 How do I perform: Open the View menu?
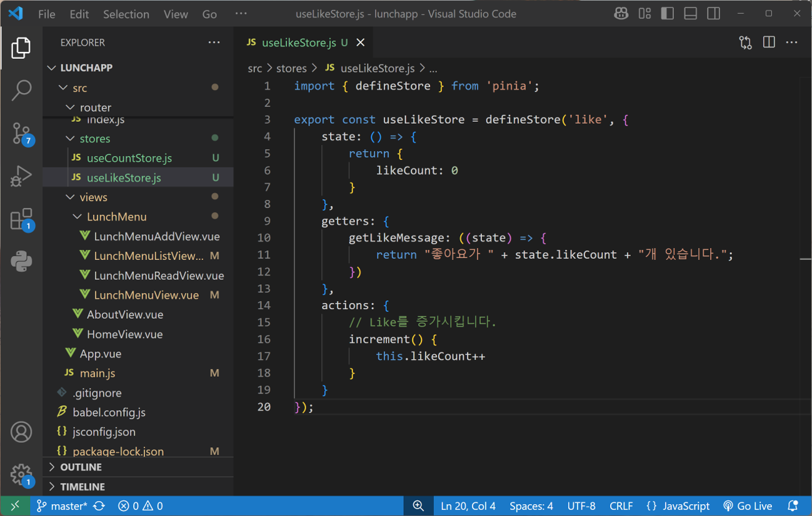click(176, 14)
